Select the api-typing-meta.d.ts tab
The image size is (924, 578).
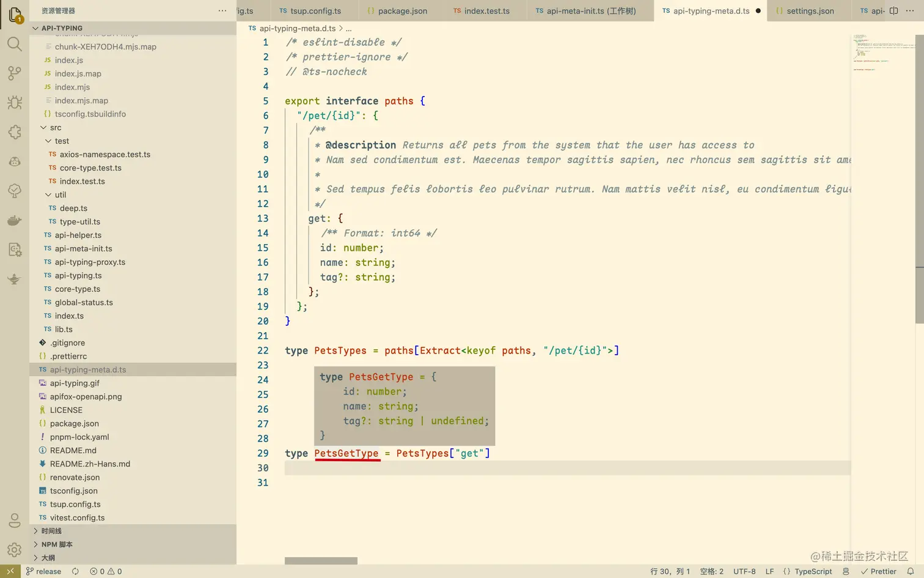click(710, 11)
